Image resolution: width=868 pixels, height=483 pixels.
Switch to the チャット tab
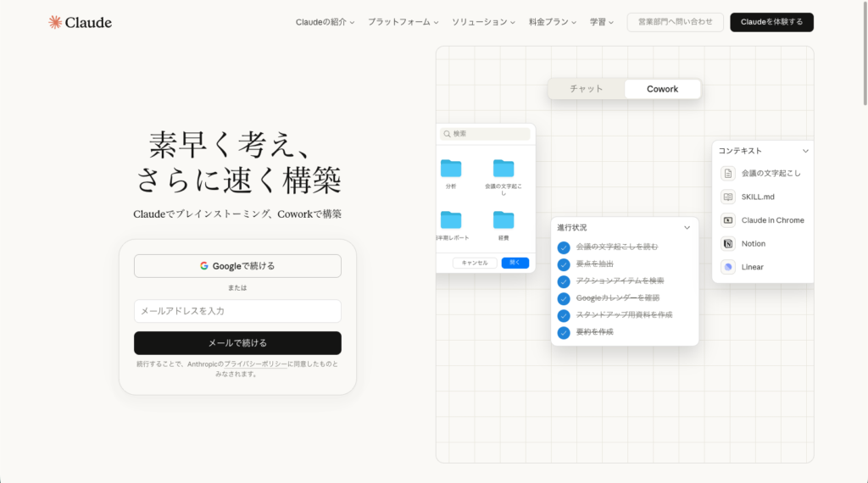[586, 89]
